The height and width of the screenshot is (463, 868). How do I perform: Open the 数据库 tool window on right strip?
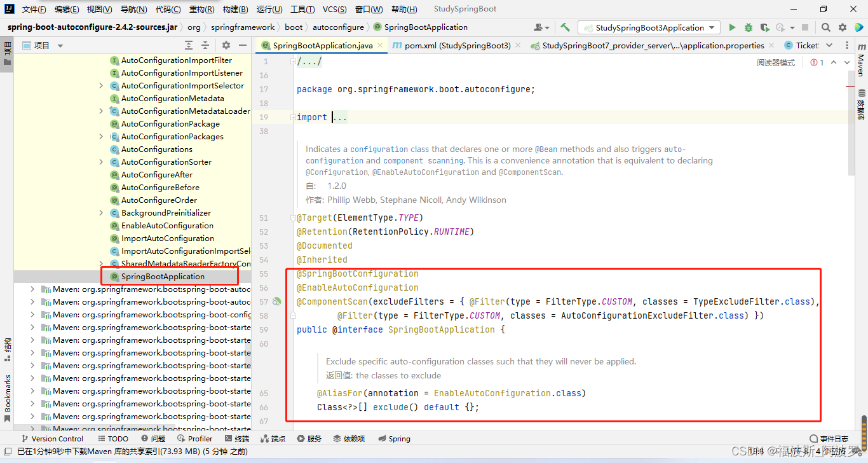click(x=861, y=104)
